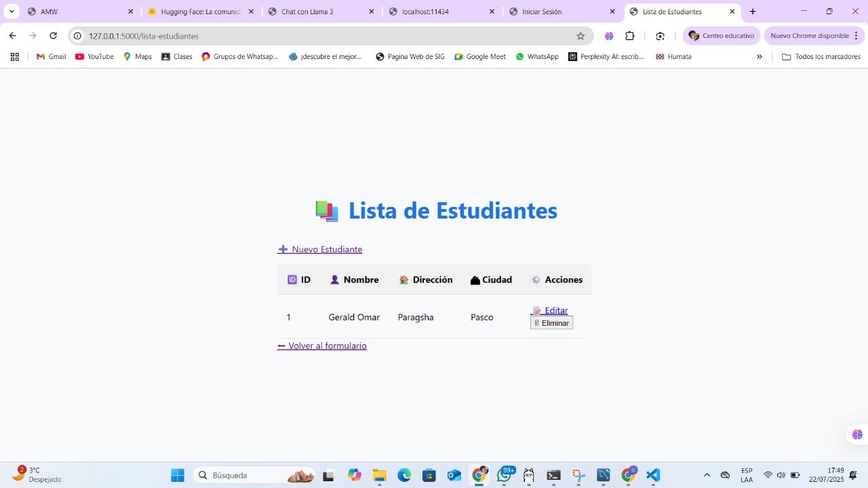
Task: Open the Gmail bookmark
Action: [x=51, y=56]
